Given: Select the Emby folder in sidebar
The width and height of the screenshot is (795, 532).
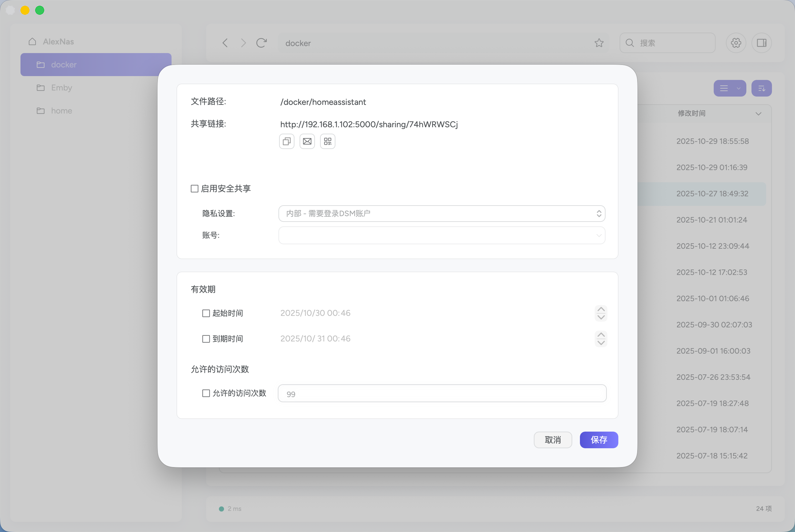Looking at the screenshot, I should click(x=61, y=88).
